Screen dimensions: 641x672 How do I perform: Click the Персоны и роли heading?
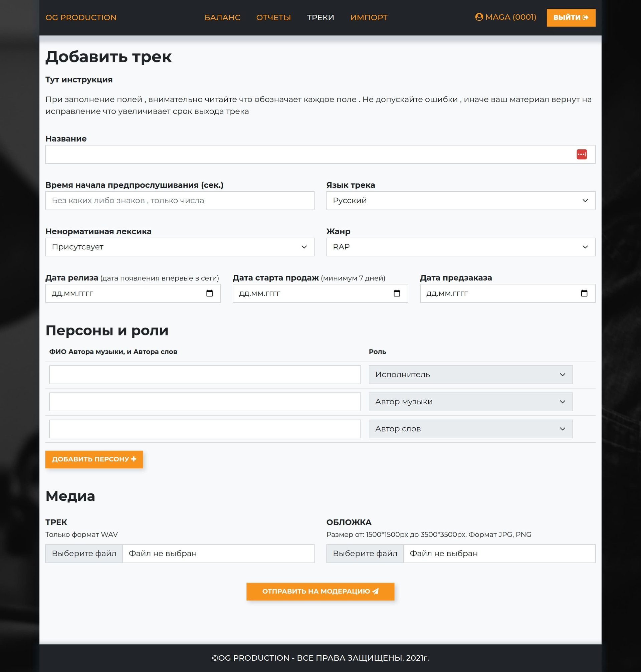pos(107,330)
